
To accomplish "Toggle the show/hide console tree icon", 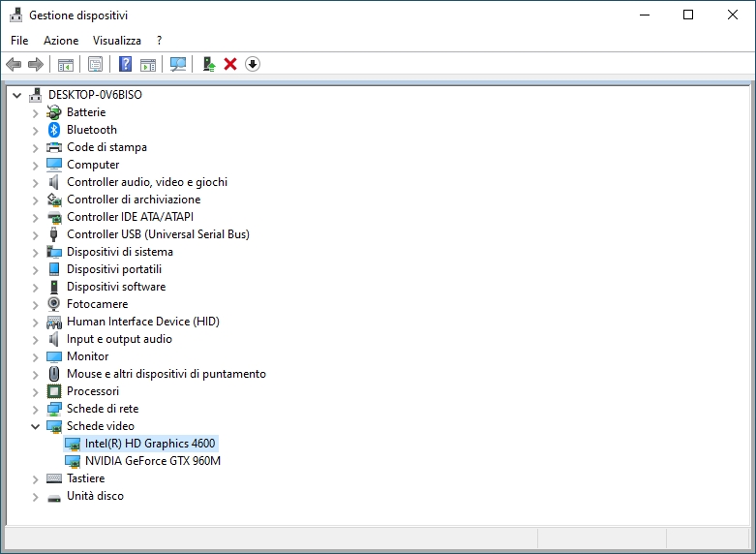I will 66,64.
